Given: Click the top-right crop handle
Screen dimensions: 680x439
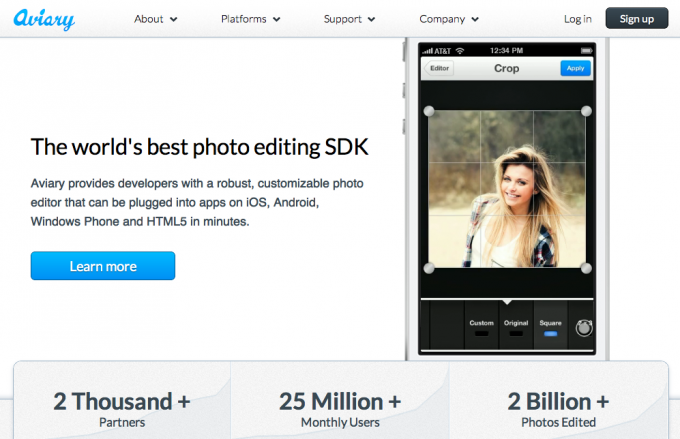Looking at the screenshot, I should click(x=586, y=111).
